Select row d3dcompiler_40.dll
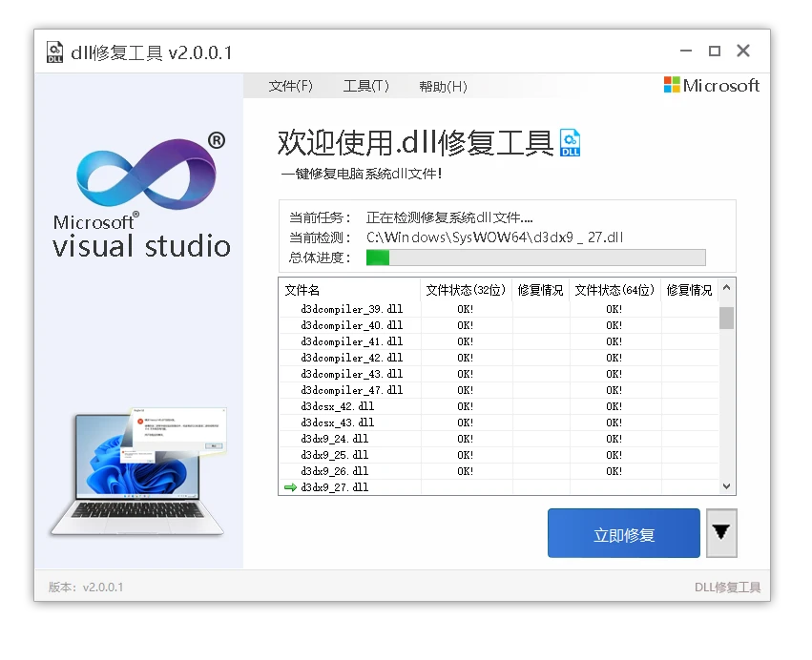This screenshot has height=660, width=812. tap(499, 325)
